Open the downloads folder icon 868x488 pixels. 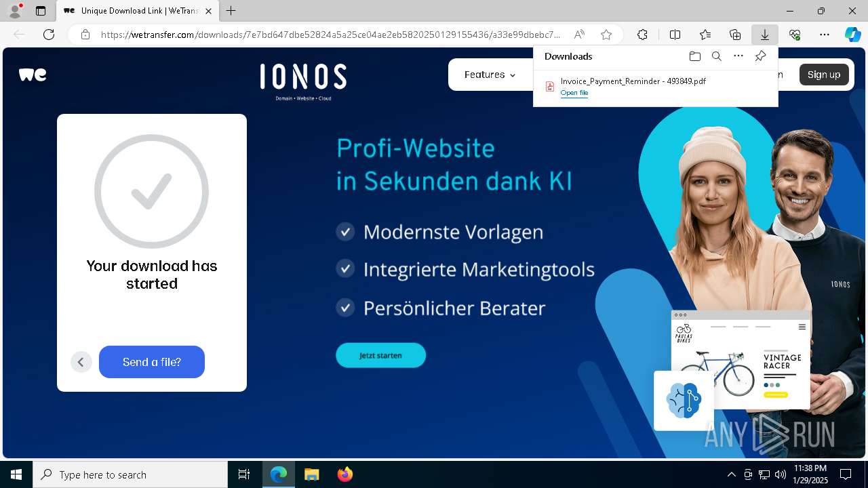coord(694,56)
